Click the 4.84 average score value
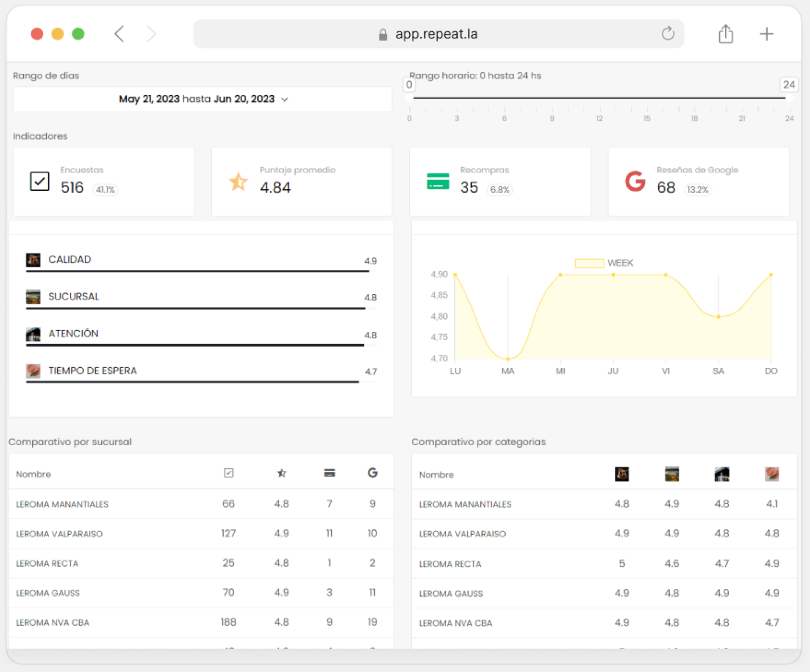 click(x=275, y=187)
